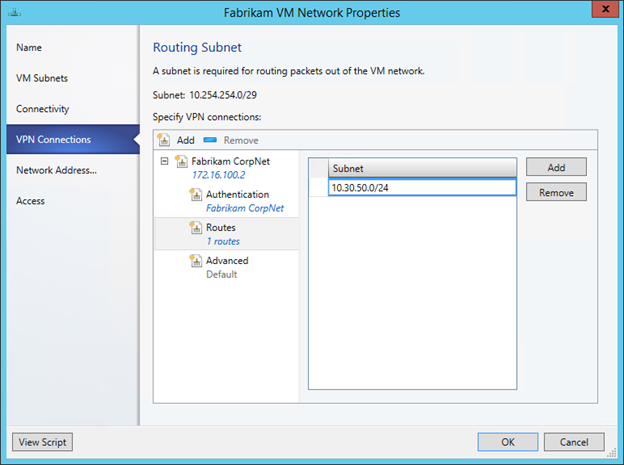The image size is (624, 465).
Task: Click the 10.30.50.0/24 subnet field
Action: coord(420,187)
